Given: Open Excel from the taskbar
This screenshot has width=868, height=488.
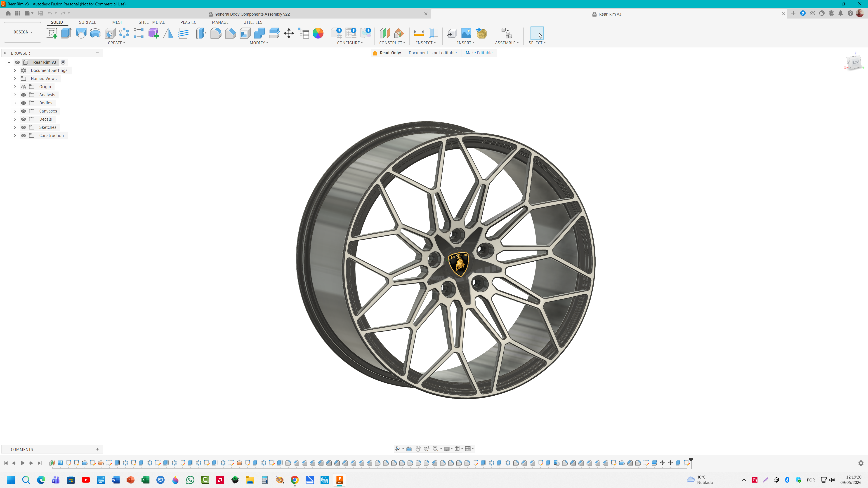Looking at the screenshot, I should click(146, 480).
